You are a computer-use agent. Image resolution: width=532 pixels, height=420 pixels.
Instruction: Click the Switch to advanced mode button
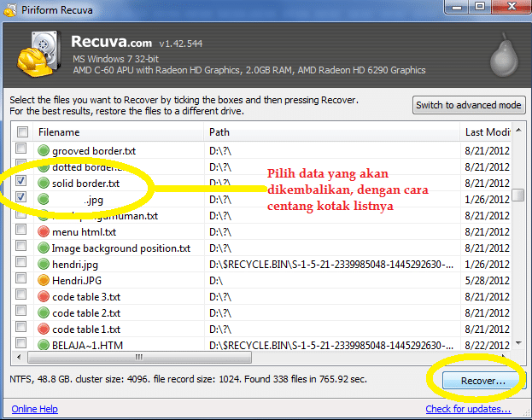pos(469,105)
